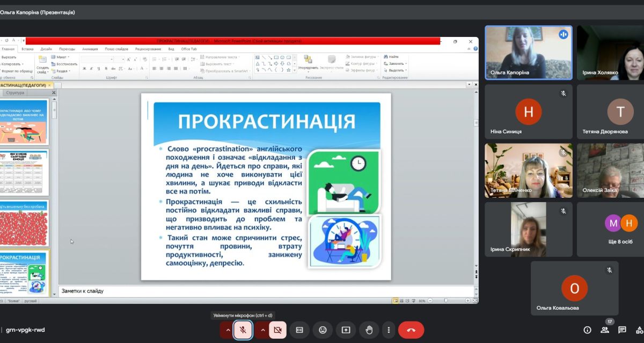The image size is (644, 343).
Task: Click Ще 8 осіб participants tile
Action: (621, 229)
